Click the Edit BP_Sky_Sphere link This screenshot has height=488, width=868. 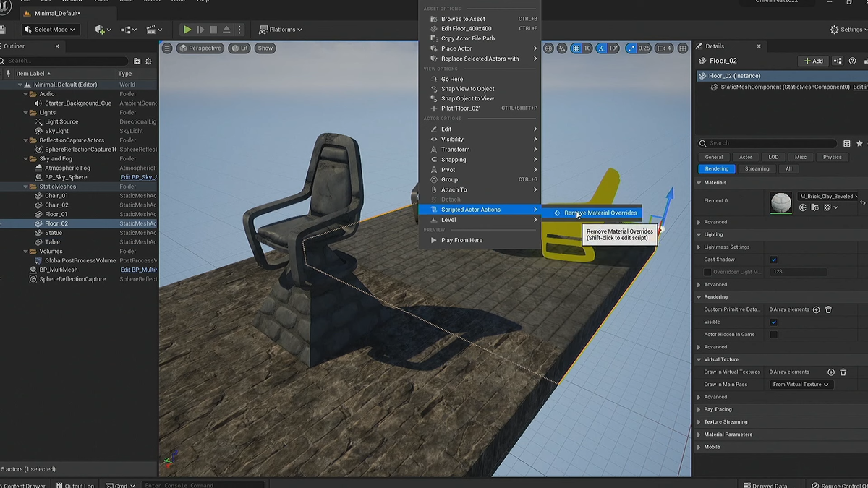(138, 177)
